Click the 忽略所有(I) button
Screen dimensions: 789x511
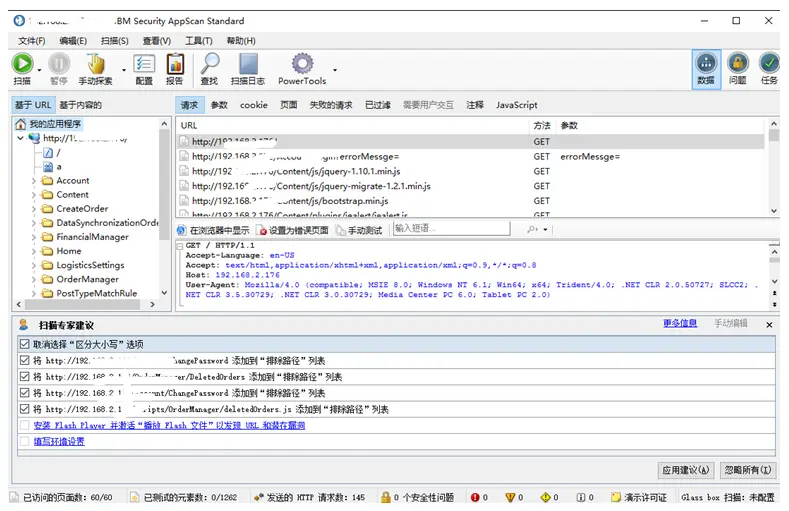[x=748, y=470]
